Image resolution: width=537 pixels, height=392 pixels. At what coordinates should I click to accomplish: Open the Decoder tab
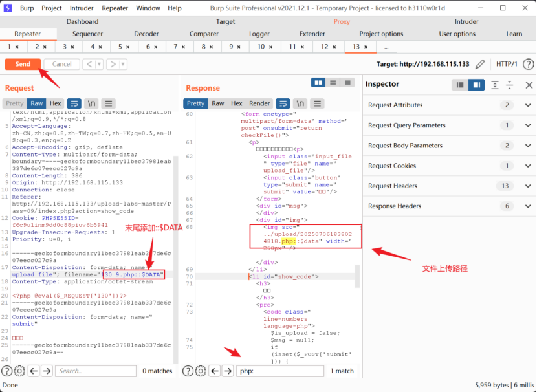click(x=146, y=34)
